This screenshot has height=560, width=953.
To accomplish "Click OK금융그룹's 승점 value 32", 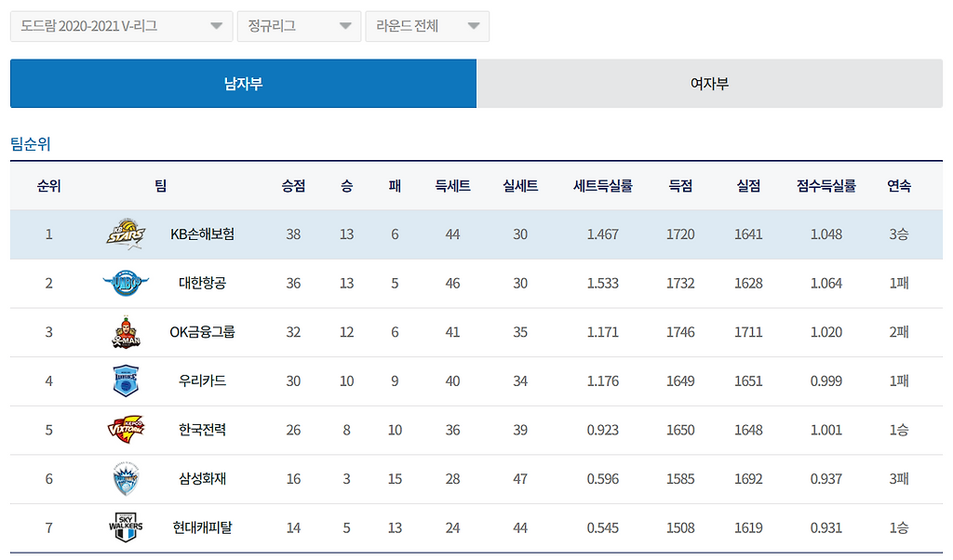I will [293, 332].
